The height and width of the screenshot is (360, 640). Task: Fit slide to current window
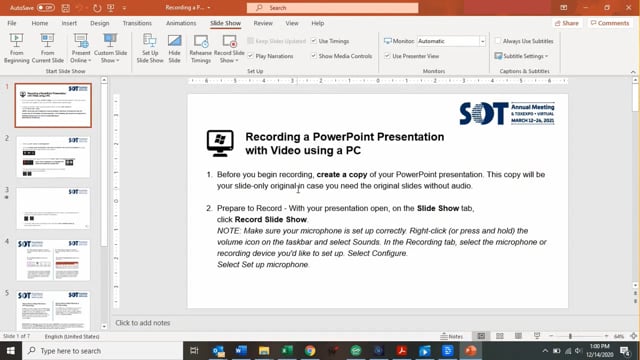click(633, 336)
